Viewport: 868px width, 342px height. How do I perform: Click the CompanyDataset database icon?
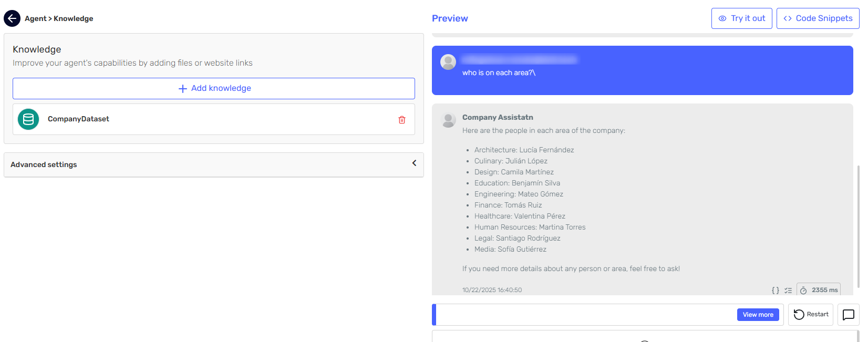pyautogui.click(x=28, y=119)
